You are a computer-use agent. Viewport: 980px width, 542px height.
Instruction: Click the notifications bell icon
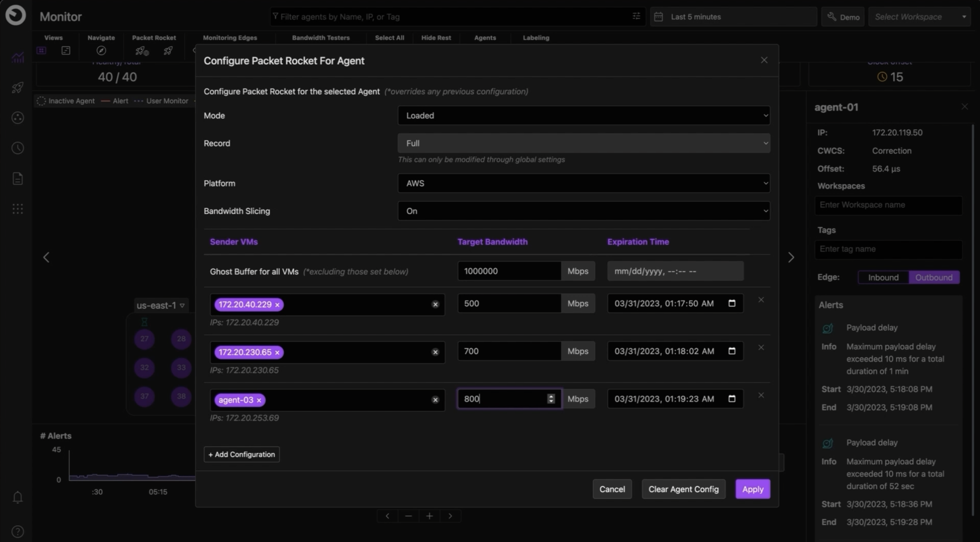point(18,497)
